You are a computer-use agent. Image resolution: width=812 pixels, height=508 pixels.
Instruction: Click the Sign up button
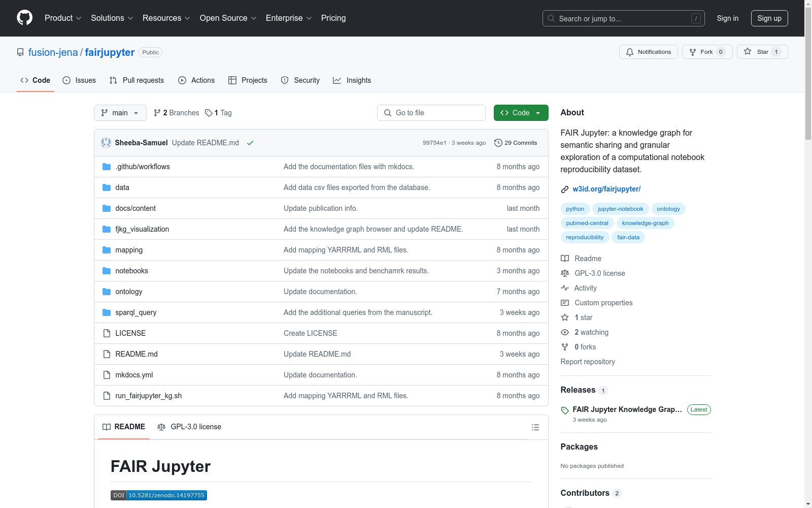[769, 18]
